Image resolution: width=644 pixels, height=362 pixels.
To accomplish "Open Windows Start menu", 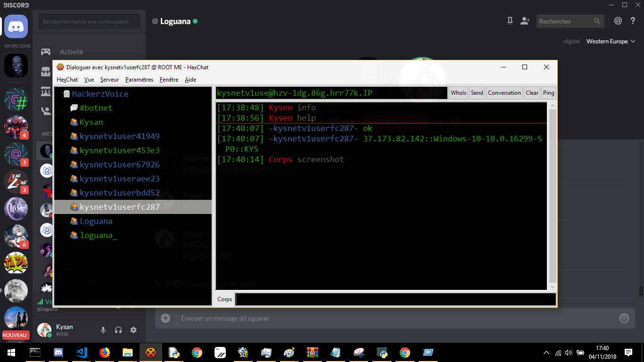I will point(11,352).
